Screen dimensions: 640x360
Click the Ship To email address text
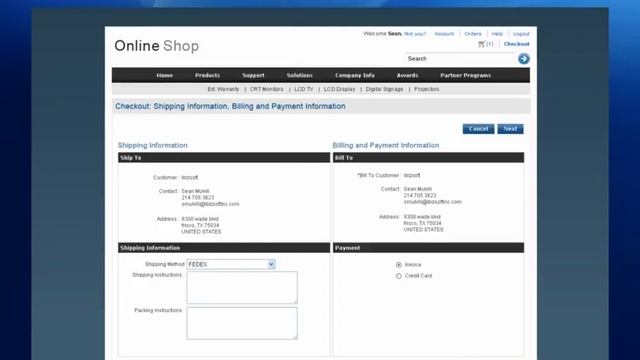[210, 204]
